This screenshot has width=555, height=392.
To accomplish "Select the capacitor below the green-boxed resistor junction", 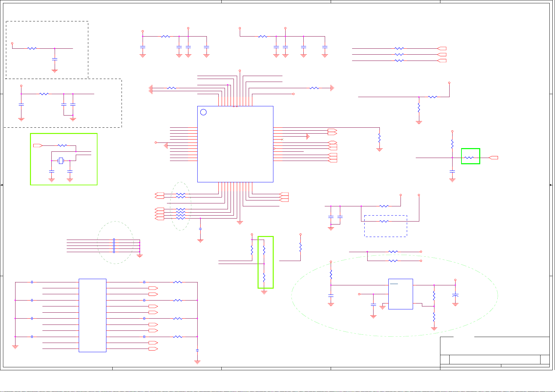I will 452,171.
